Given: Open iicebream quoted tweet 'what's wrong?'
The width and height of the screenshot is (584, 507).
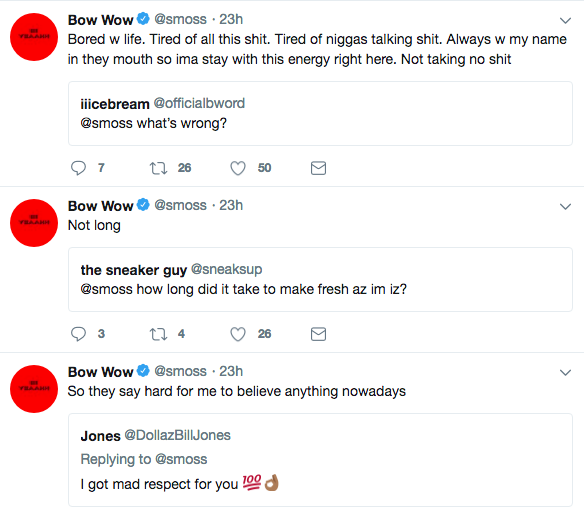Looking at the screenshot, I should pyautogui.click(x=320, y=114).
